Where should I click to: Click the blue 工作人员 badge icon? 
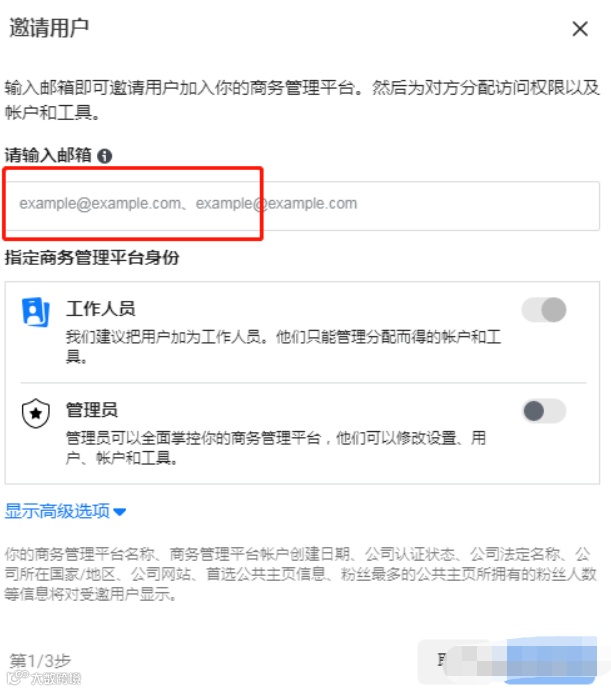(x=36, y=312)
